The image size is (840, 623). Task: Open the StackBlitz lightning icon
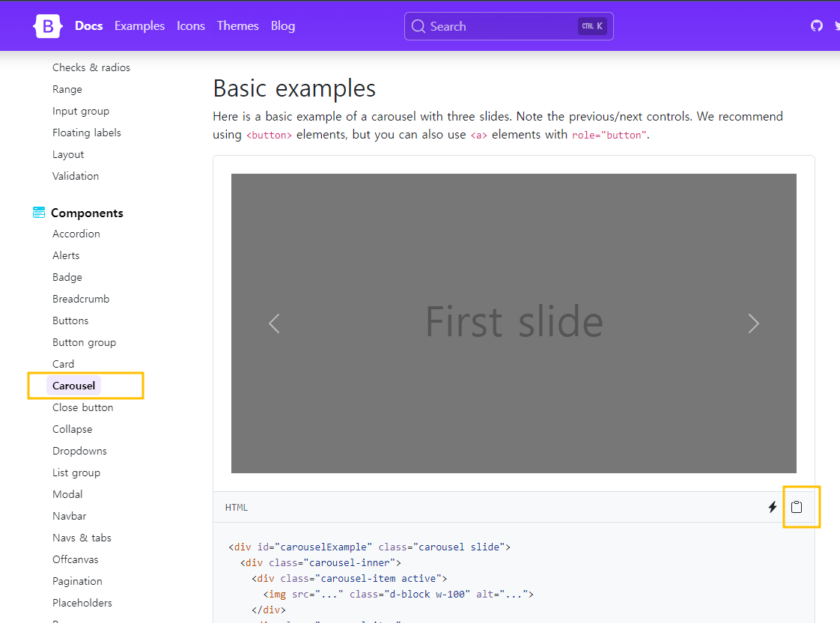[772, 507]
